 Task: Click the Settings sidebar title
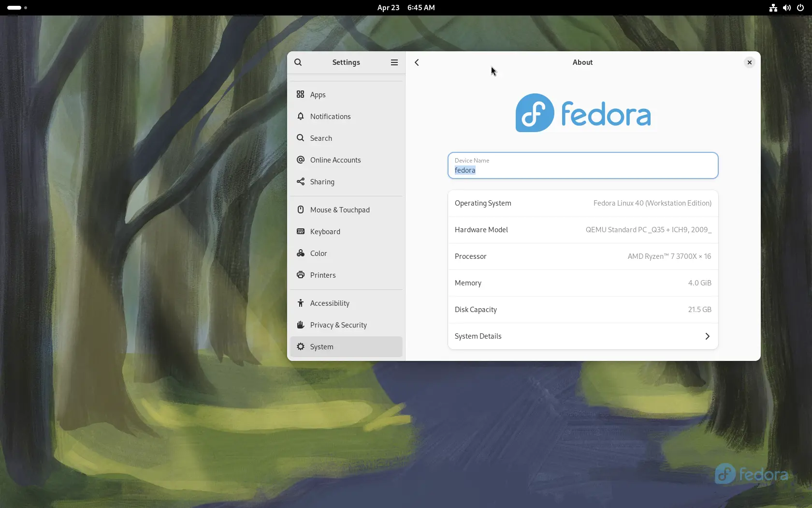coord(346,62)
